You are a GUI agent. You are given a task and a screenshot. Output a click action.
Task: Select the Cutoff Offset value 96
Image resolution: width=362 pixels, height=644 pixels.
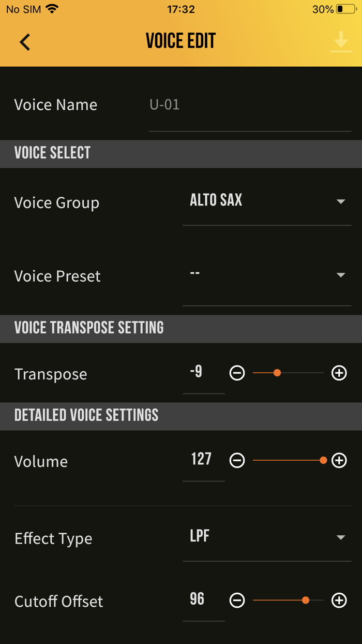pos(203,598)
